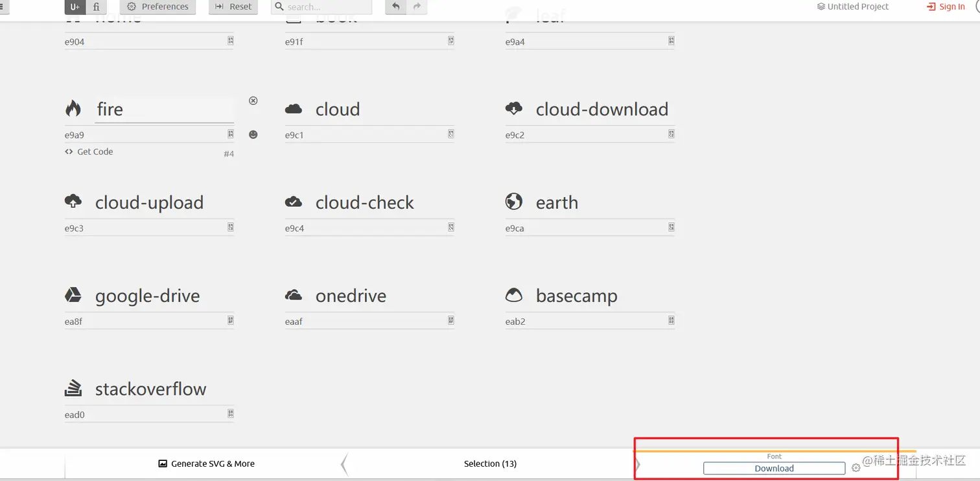
Task: Open the Get Code link under fire
Action: [89, 152]
